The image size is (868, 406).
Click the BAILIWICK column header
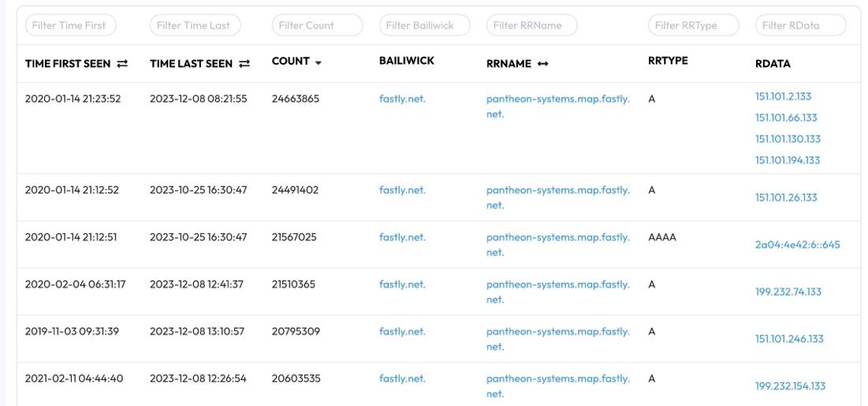click(x=406, y=61)
